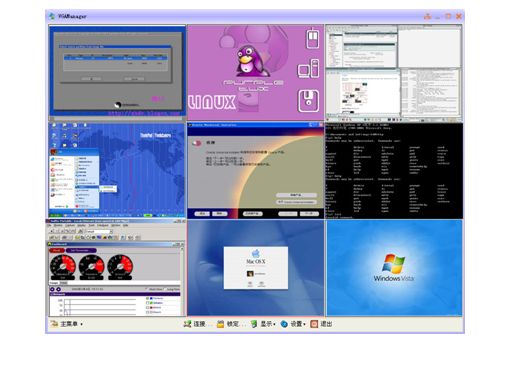Click the 主菜单 main menu icon
Image resolution: width=514 pixels, height=370 pixels.
(54, 323)
